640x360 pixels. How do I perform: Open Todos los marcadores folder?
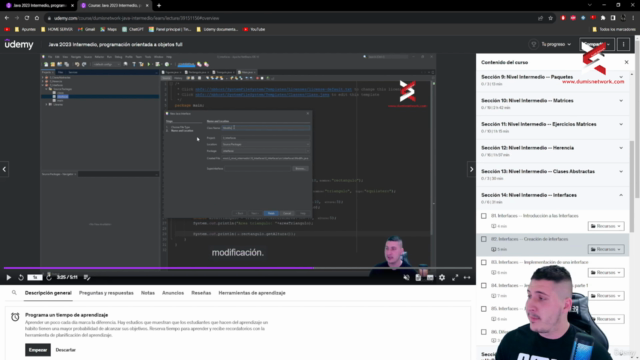(613, 29)
